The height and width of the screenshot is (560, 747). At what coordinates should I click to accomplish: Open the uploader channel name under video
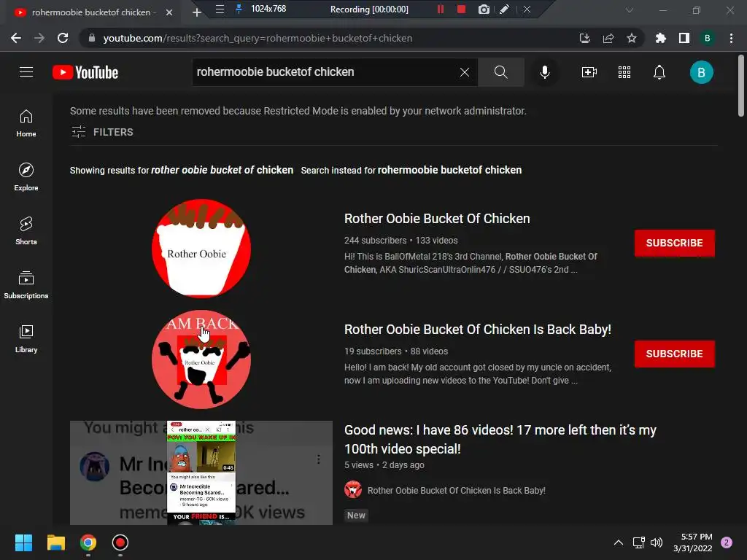(456, 490)
